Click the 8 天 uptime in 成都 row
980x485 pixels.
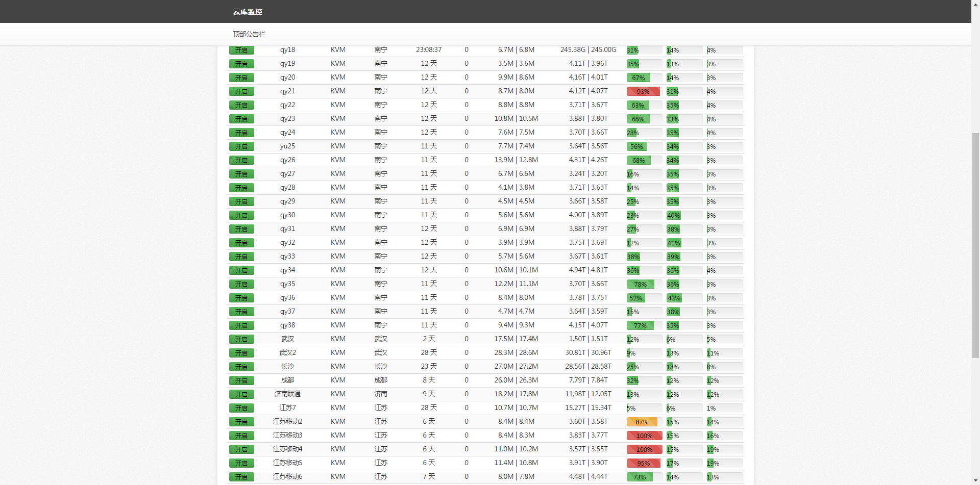pyautogui.click(x=429, y=380)
